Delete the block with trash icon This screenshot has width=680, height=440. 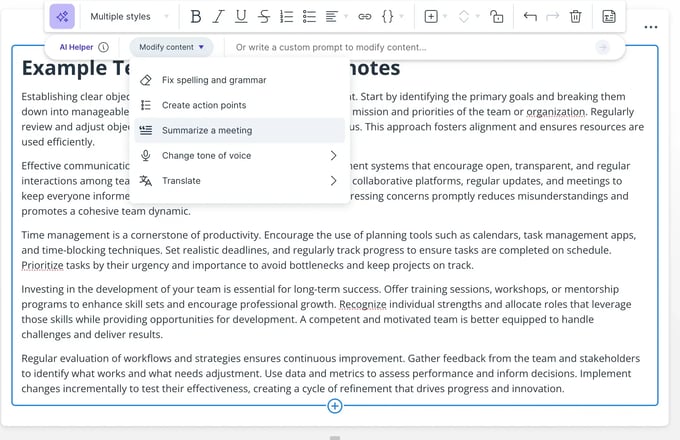[x=575, y=16]
